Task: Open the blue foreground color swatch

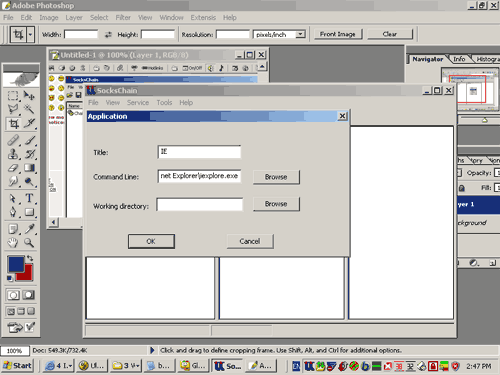Action: (15, 263)
